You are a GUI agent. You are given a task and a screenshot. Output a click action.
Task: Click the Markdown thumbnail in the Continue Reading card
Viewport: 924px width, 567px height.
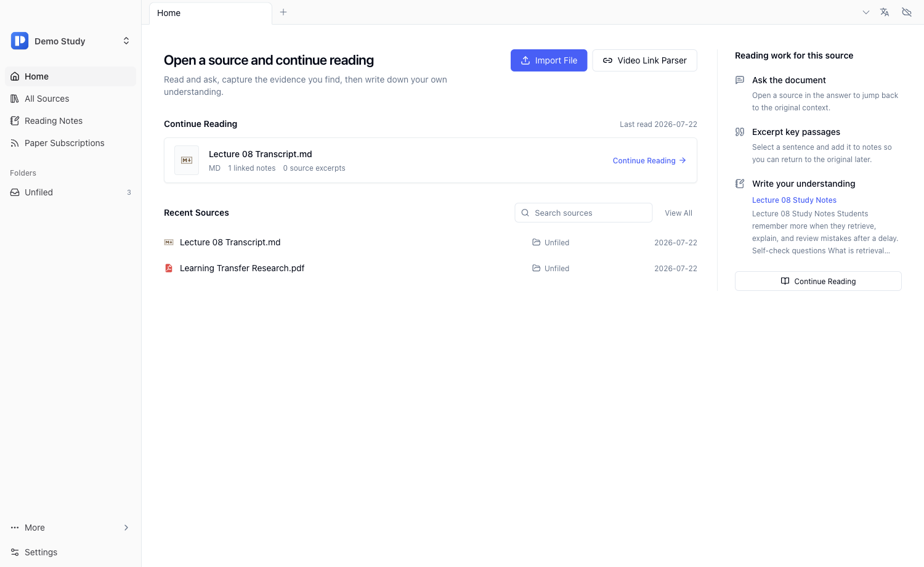pyautogui.click(x=187, y=160)
